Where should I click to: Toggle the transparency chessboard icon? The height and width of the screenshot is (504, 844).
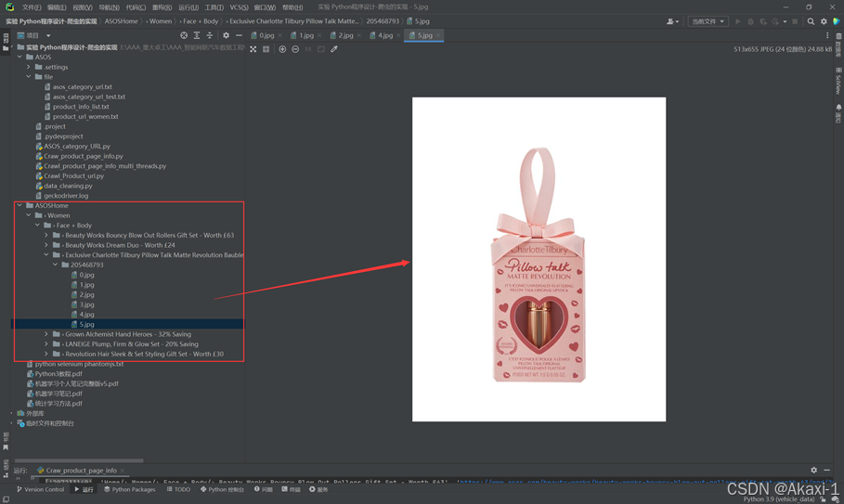(x=253, y=49)
